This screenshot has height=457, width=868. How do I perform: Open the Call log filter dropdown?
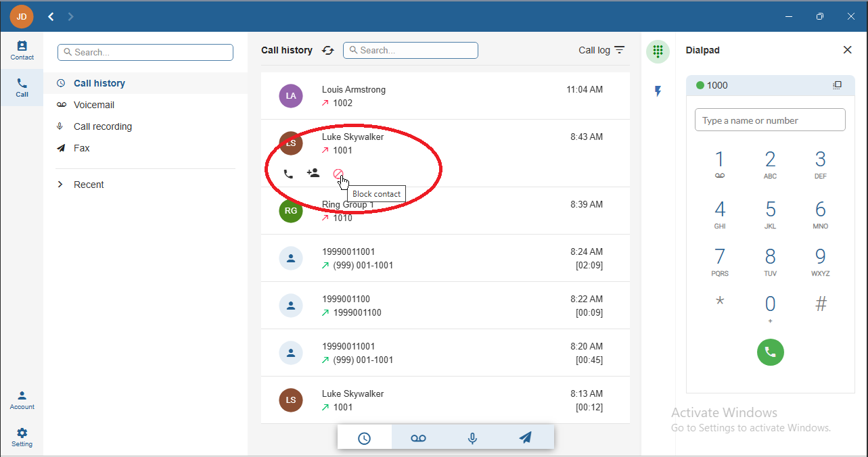click(601, 50)
